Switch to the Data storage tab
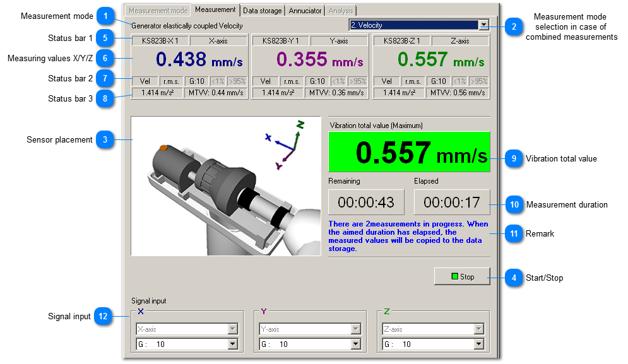Screen dimensions: 628x364 (x=262, y=10)
